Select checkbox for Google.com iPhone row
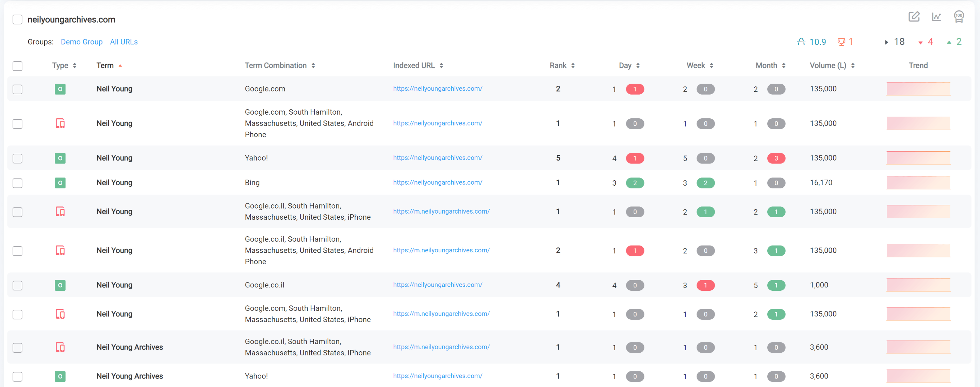 coord(17,314)
